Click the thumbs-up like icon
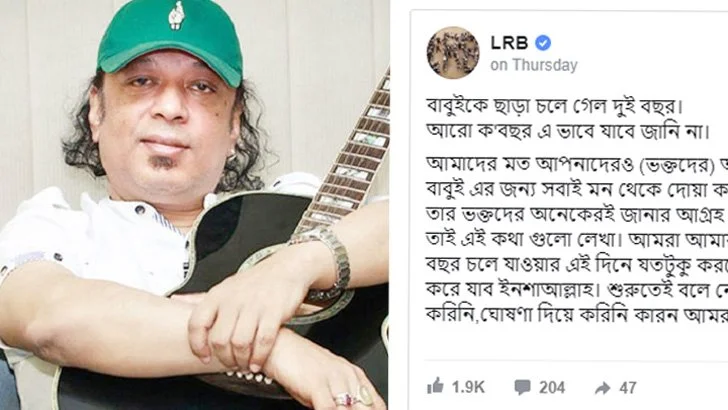The height and width of the screenshot is (410, 728). [x=436, y=385]
